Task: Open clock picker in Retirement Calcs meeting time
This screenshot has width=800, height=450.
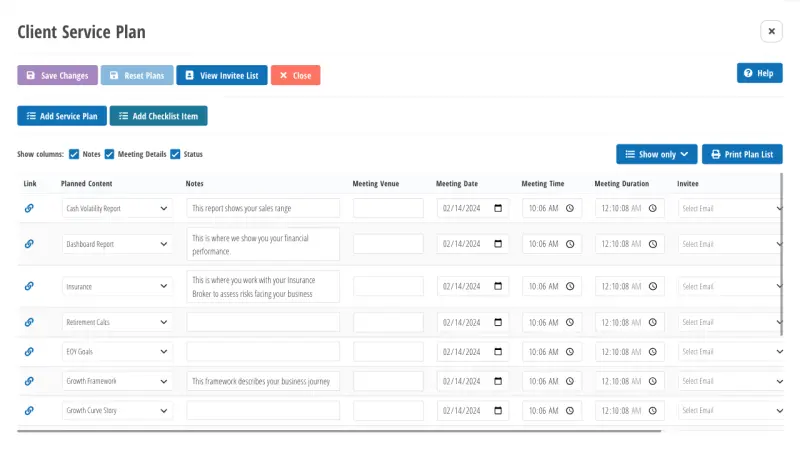Action: (570, 322)
